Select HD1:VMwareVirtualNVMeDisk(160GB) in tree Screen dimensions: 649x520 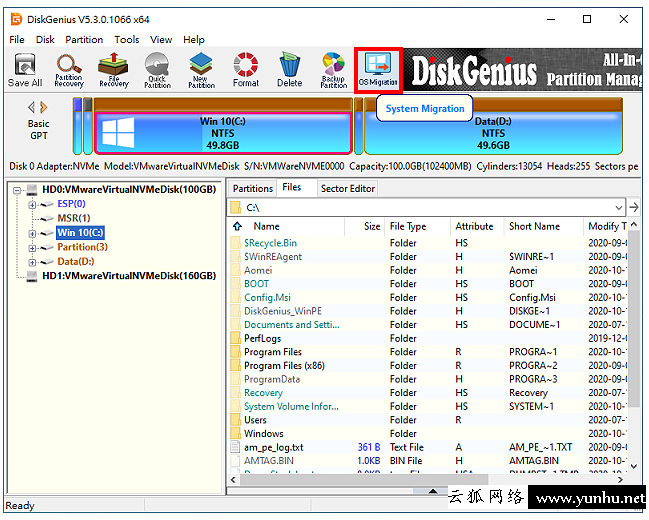tap(129, 276)
